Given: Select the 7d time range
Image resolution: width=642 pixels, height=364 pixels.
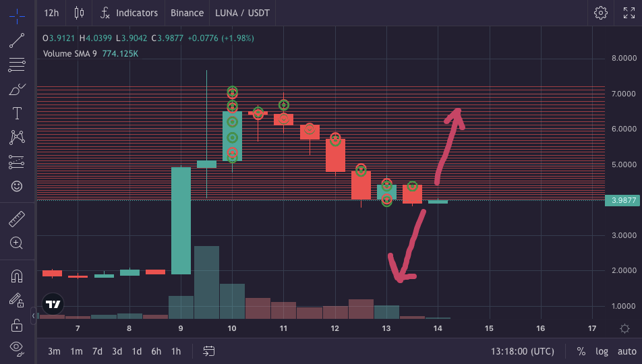Looking at the screenshot, I should coord(97,351).
